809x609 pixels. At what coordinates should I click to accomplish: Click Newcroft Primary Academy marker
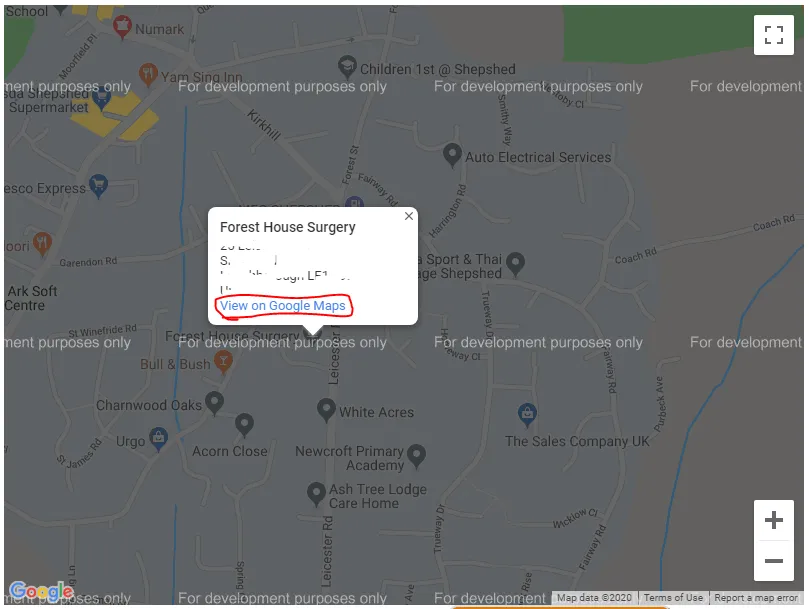416,457
